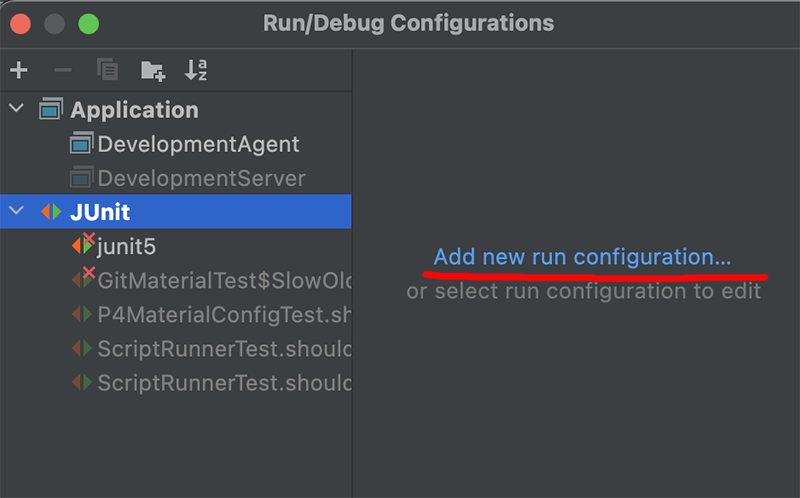Click the Add new run configuration link

click(582, 257)
